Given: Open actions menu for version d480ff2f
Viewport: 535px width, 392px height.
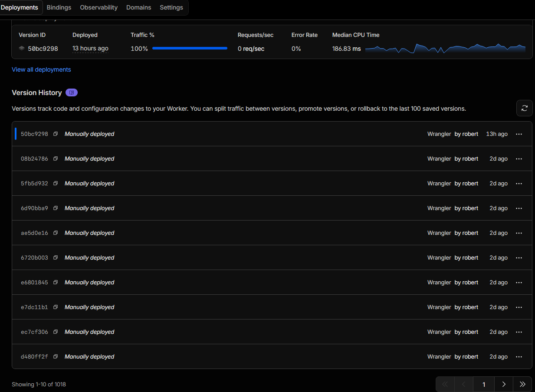Looking at the screenshot, I should (519, 357).
